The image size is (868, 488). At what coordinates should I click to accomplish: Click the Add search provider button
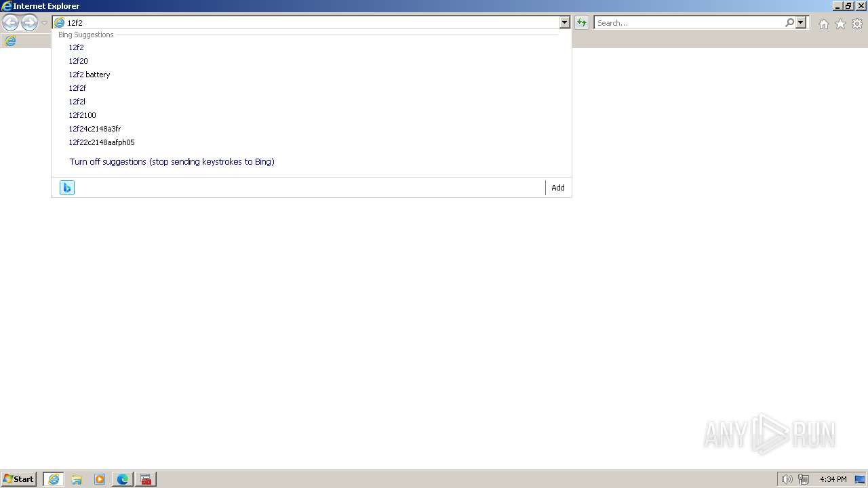[558, 188]
